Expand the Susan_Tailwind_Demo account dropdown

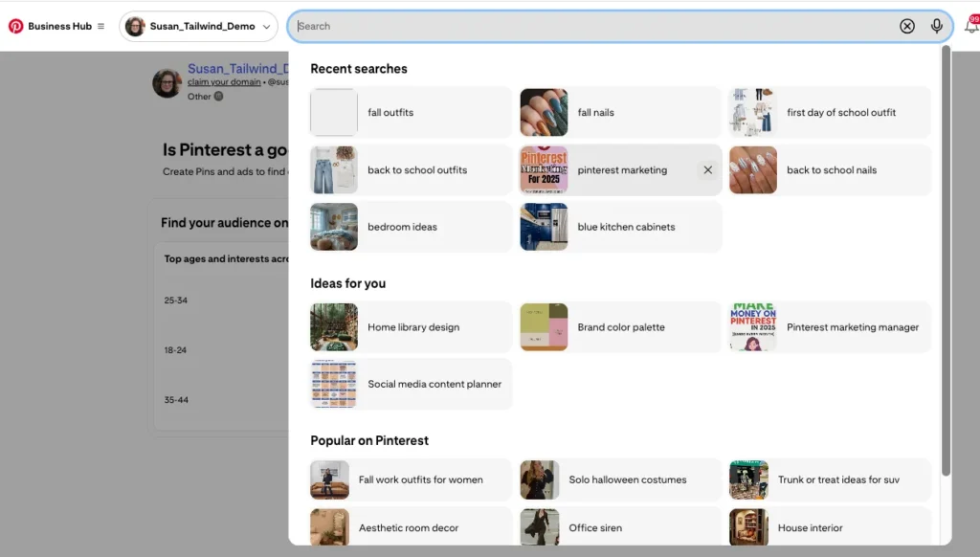point(265,26)
